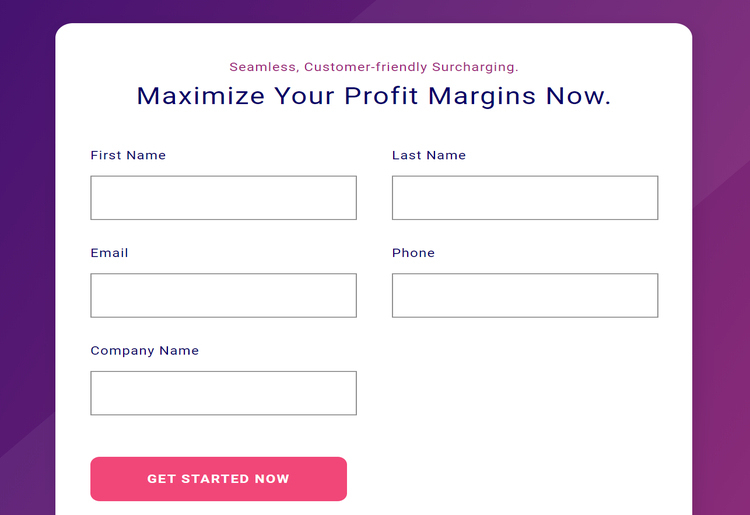Click the "Company Name" label

coord(144,351)
